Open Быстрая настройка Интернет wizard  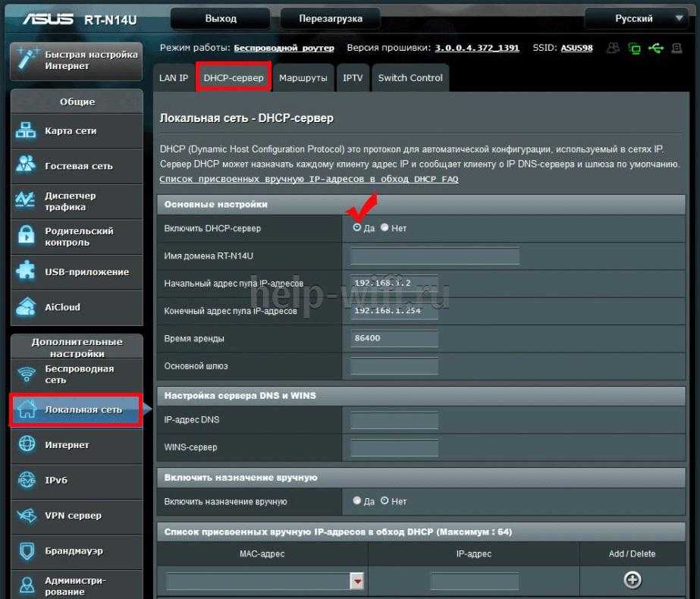pyautogui.click(x=76, y=60)
